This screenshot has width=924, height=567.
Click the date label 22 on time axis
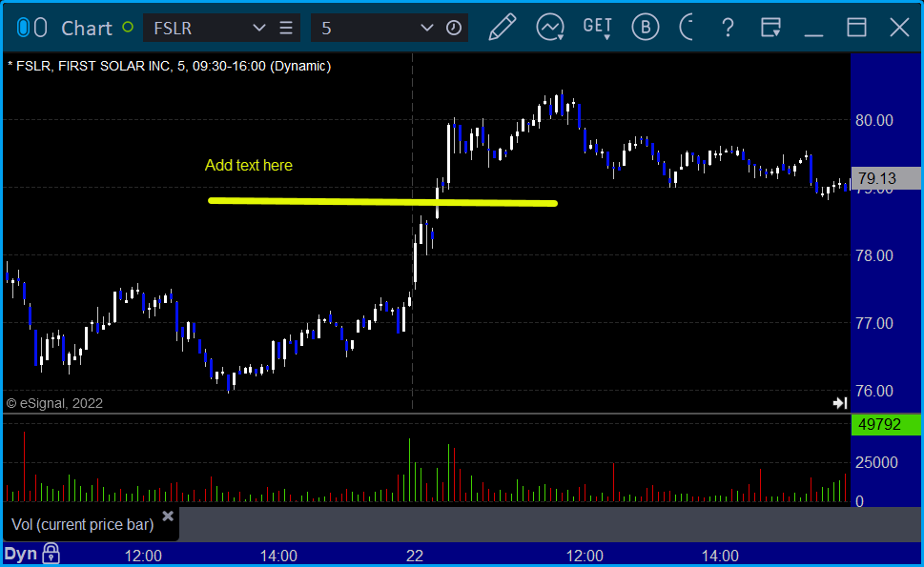[x=415, y=556]
